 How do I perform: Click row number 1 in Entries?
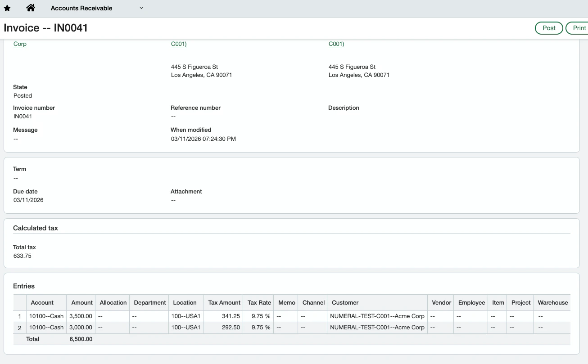click(19, 317)
